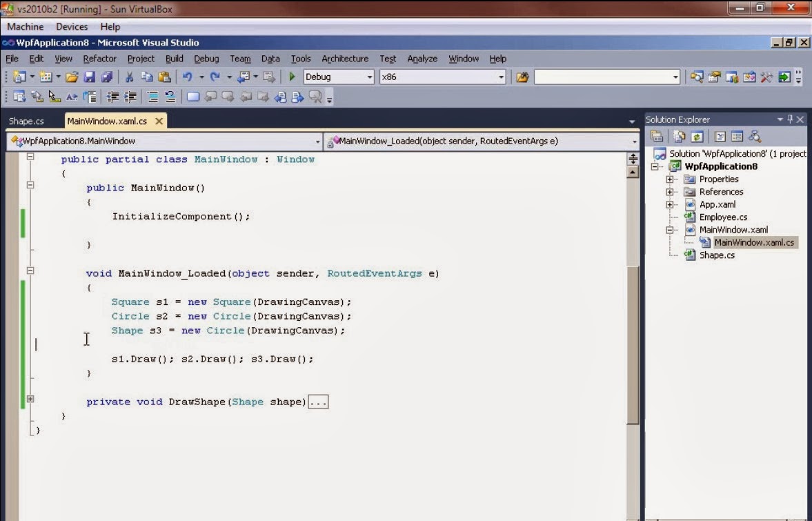Click Properties icon in Solution Explorer toolbar

657,137
